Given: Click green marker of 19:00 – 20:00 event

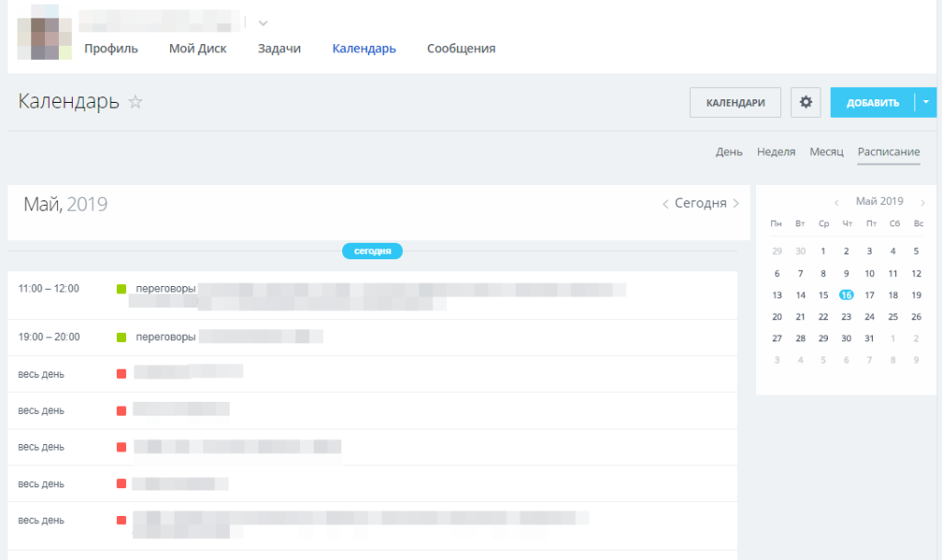Looking at the screenshot, I should coord(121,337).
